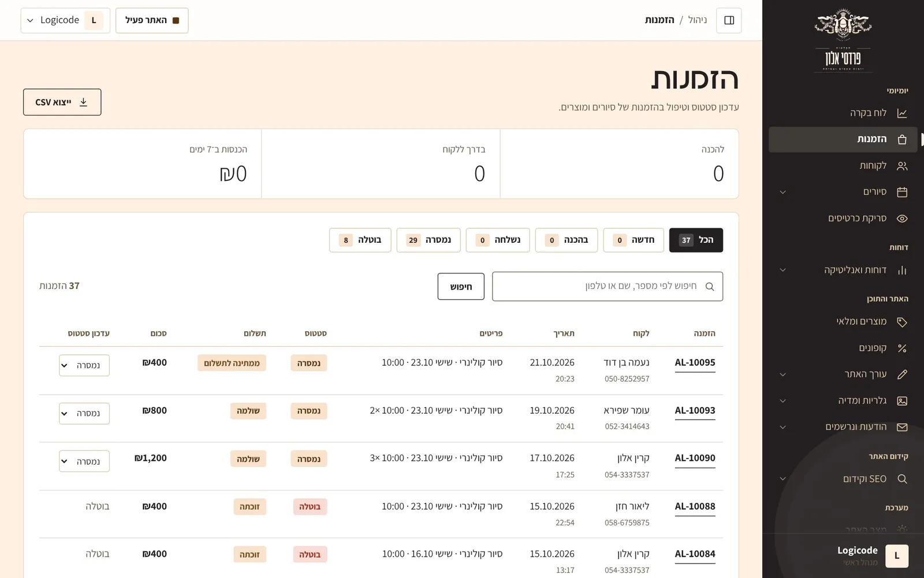The image size is (924, 578).
Task: Open the ticket scan eye icon
Action: point(902,218)
